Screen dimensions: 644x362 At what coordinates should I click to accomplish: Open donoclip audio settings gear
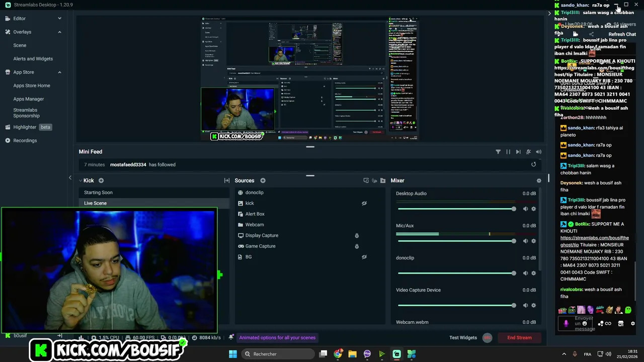click(x=534, y=273)
